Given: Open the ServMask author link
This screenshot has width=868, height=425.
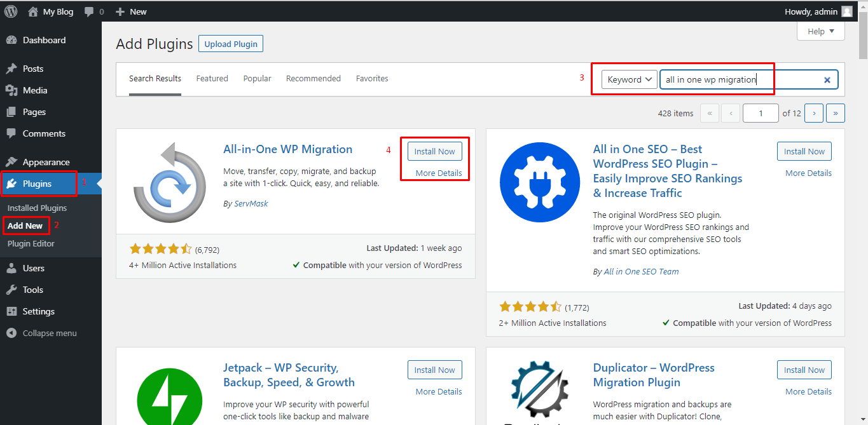Looking at the screenshot, I should [x=251, y=204].
